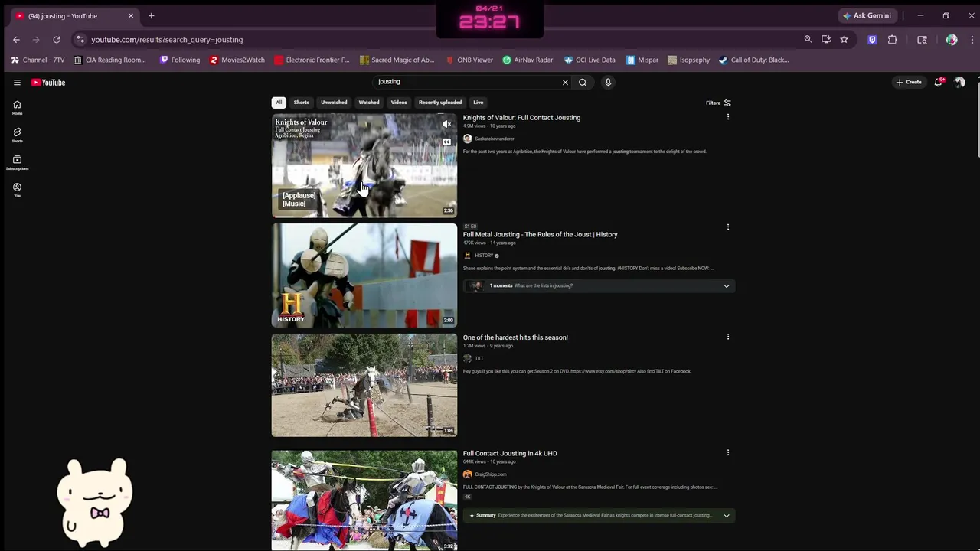980x551 pixels.
Task: Click the hardest hits video thumbnail
Action: tap(364, 385)
